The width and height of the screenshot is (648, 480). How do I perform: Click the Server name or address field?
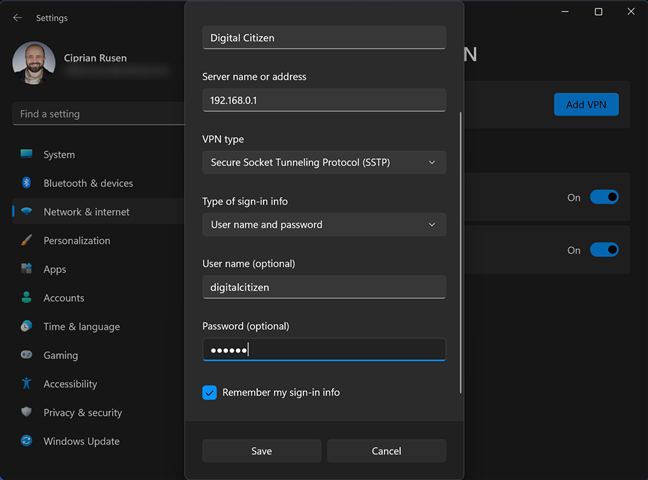point(324,100)
